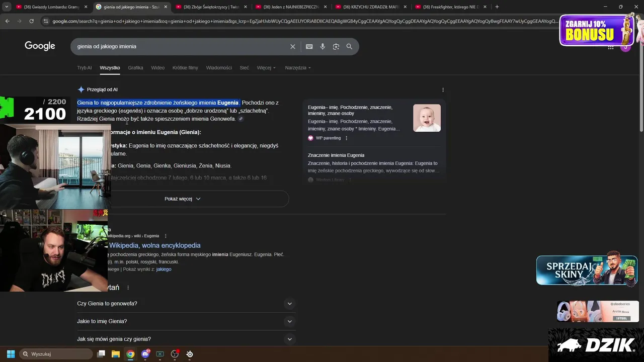
Task: Open the green X app on taskbar
Action: click(x=160, y=354)
